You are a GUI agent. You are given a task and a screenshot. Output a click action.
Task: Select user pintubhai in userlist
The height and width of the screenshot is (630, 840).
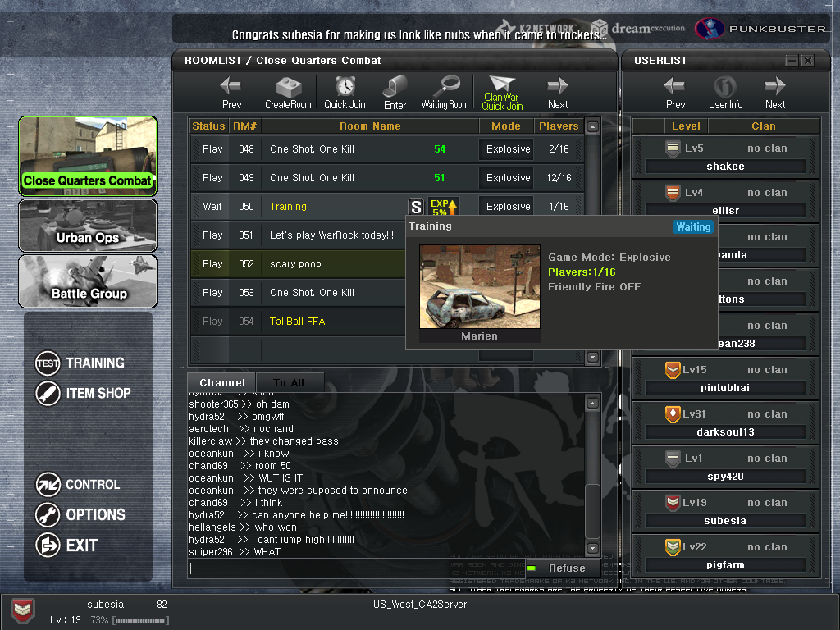tap(725, 379)
